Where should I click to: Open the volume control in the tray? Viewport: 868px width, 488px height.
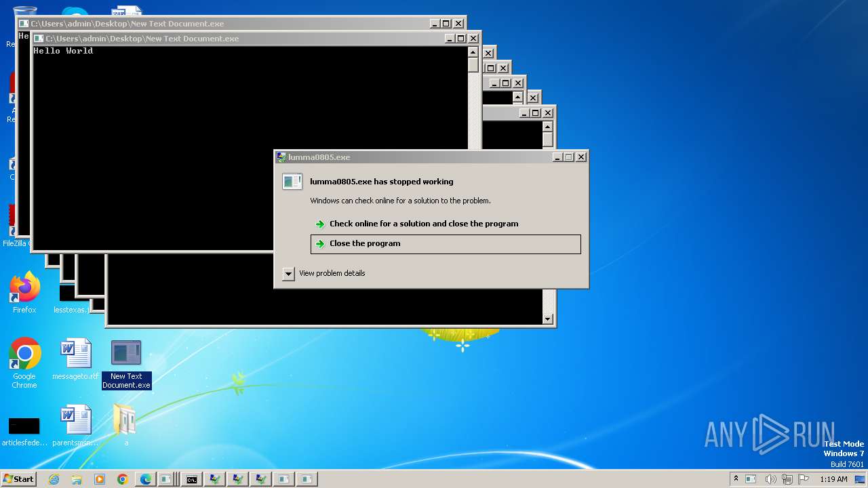click(x=770, y=479)
